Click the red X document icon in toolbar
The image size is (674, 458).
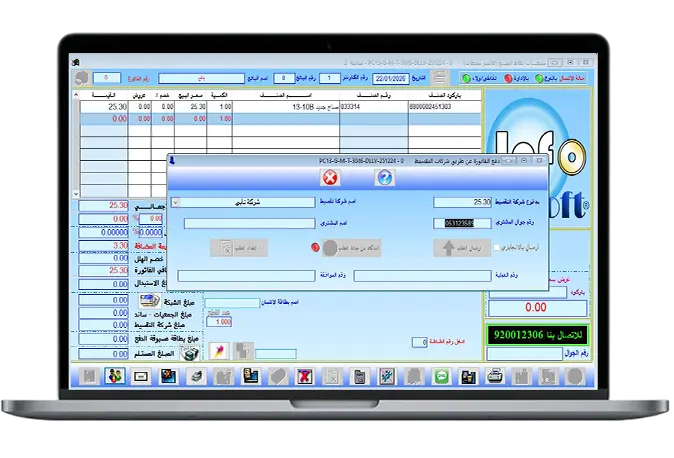(x=304, y=376)
